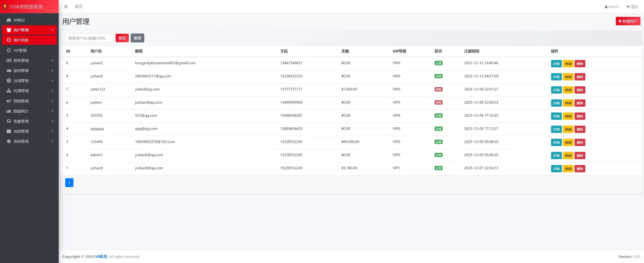This screenshot has width=644, height=263.
Task: Click the V9 trophy logo icon
Action: coord(5,7)
